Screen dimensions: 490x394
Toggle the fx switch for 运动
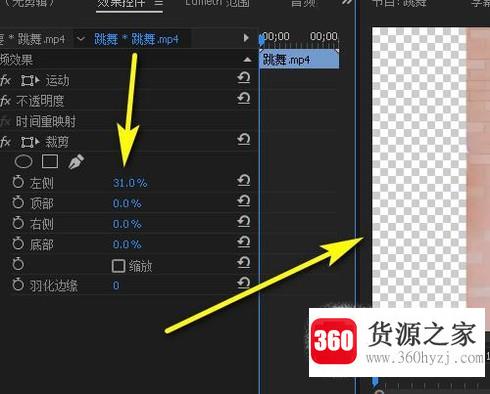coord(5,80)
